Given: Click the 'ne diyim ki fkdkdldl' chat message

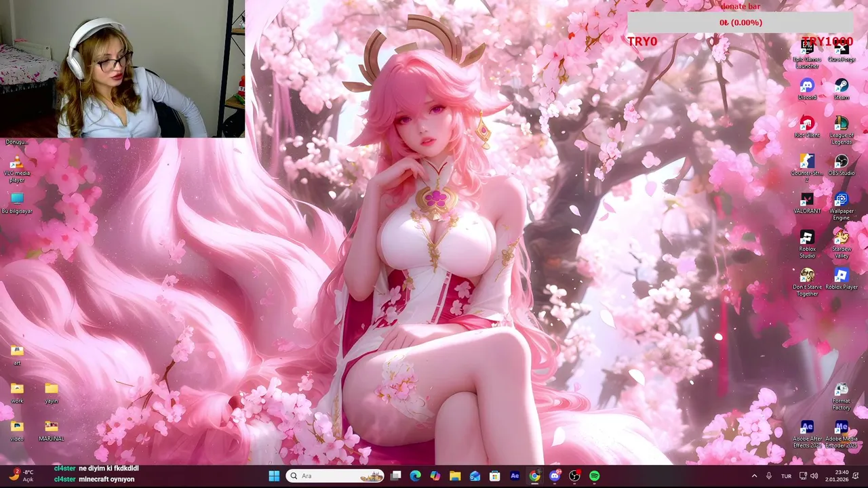Looking at the screenshot, I should (x=108, y=468).
